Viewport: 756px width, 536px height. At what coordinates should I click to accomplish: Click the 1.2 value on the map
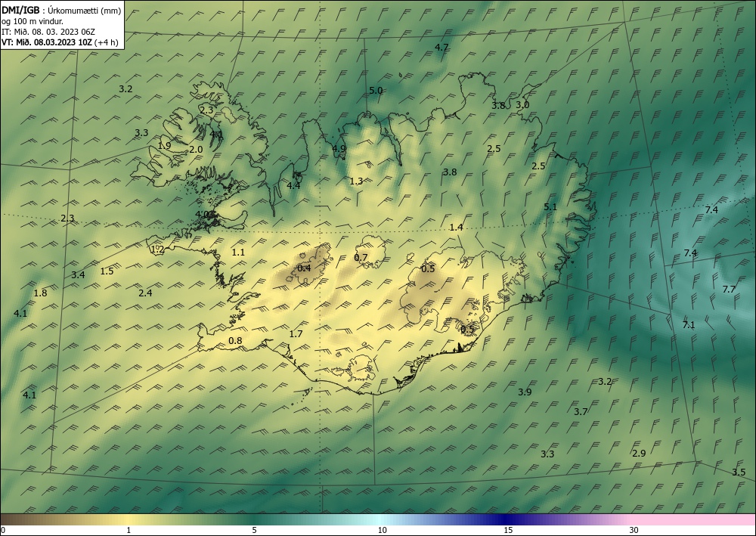point(158,249)
